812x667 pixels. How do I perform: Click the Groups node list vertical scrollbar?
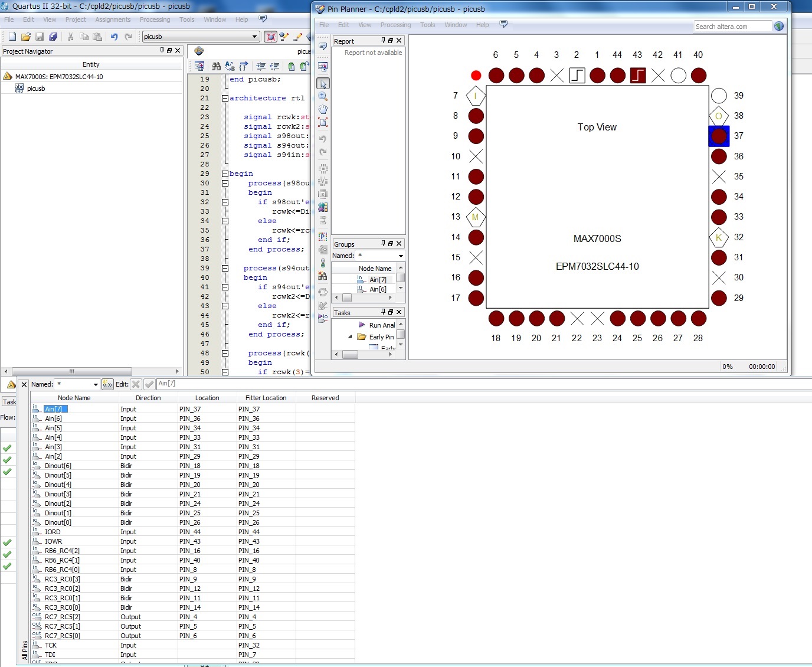point(401,278)
